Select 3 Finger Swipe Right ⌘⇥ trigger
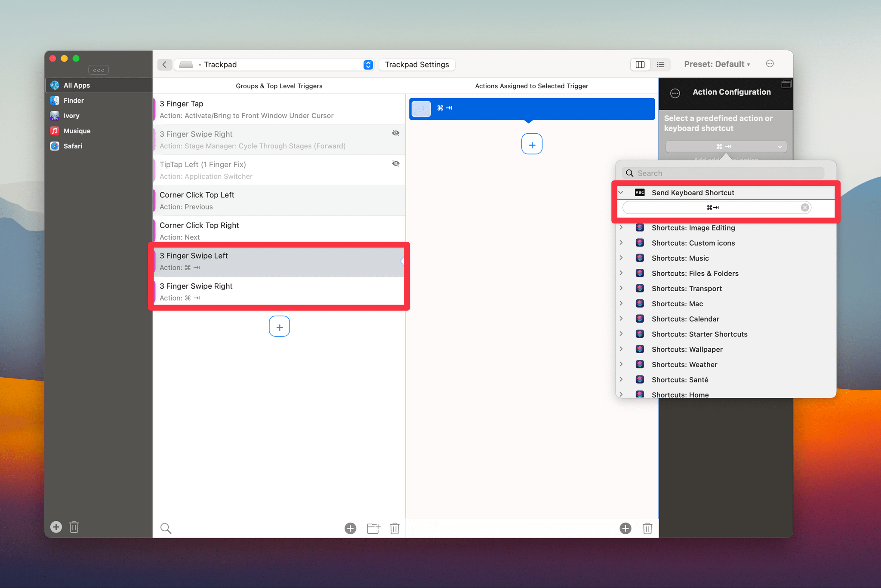This screenshot has height=588, width=881. coord(279,292)
